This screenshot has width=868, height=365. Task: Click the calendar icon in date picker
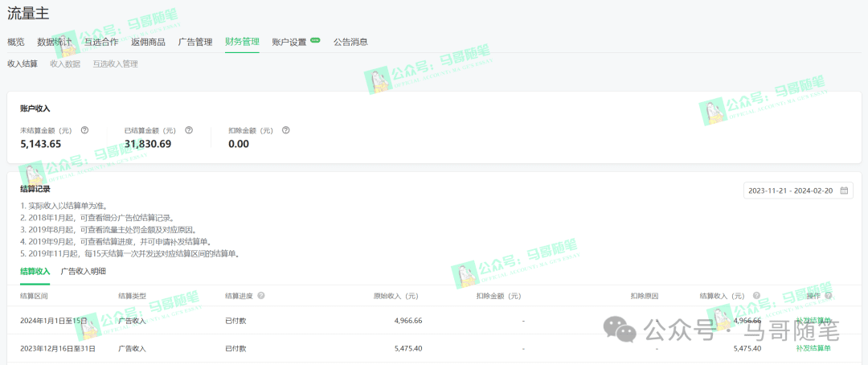(844, 191)
